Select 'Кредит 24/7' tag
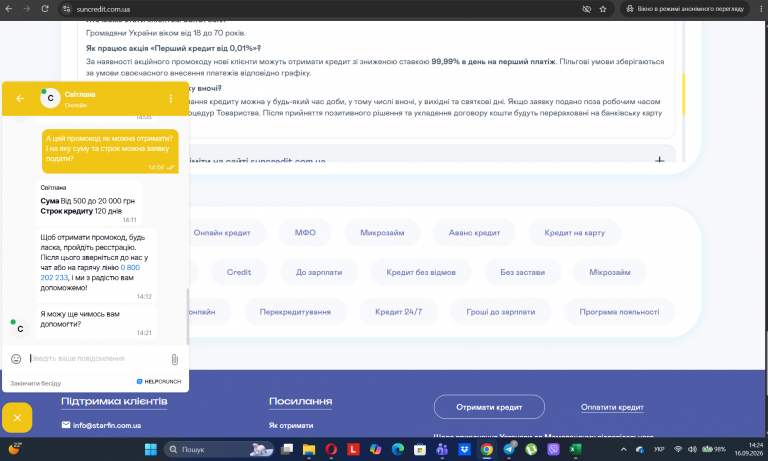This screenshot has width=768, height=461. click(x=399, y=312)
